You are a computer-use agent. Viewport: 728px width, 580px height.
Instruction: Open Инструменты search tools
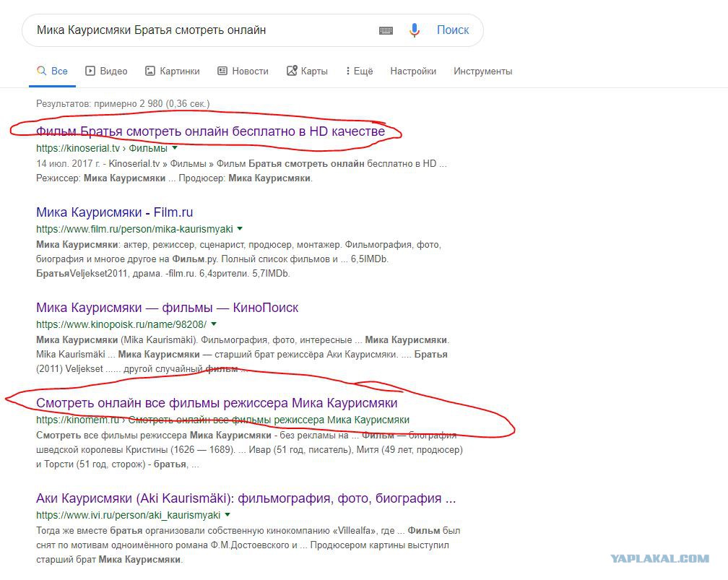[483, 71]
